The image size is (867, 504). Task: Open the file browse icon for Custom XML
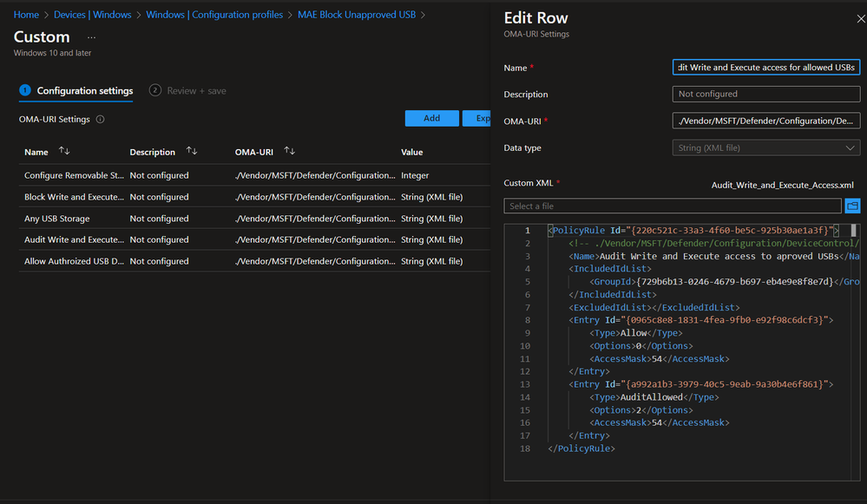852,206
